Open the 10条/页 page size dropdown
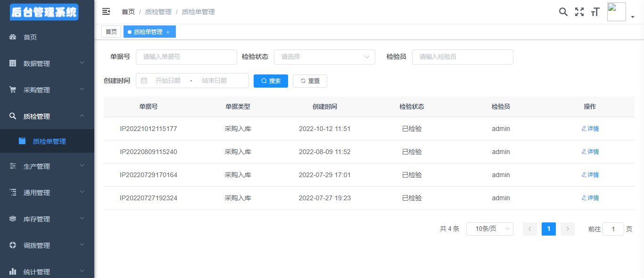This screenshot has width=644, height=278. [x=489, y=229]
